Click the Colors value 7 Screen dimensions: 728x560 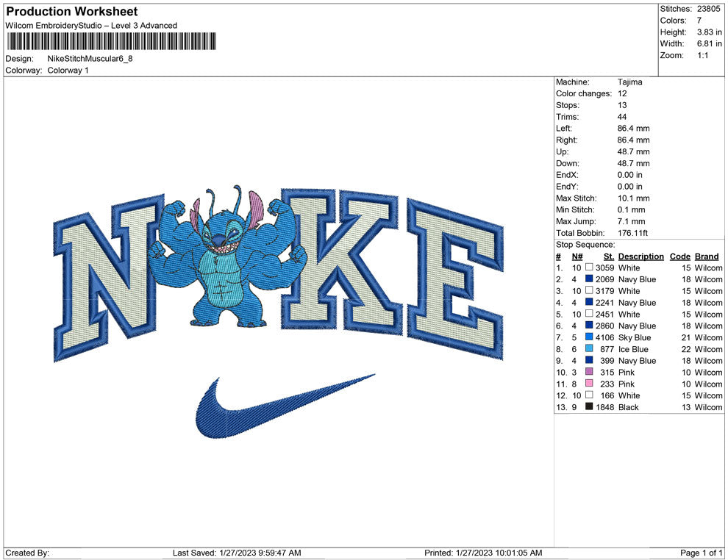pos(699,21)
